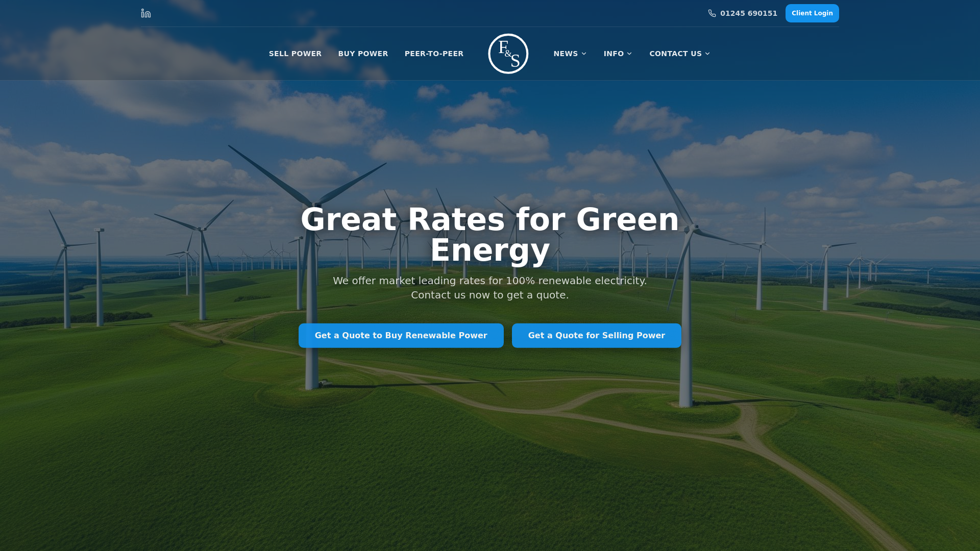Click the F&S circular logo
980x551 pixels.
point(508,54)
